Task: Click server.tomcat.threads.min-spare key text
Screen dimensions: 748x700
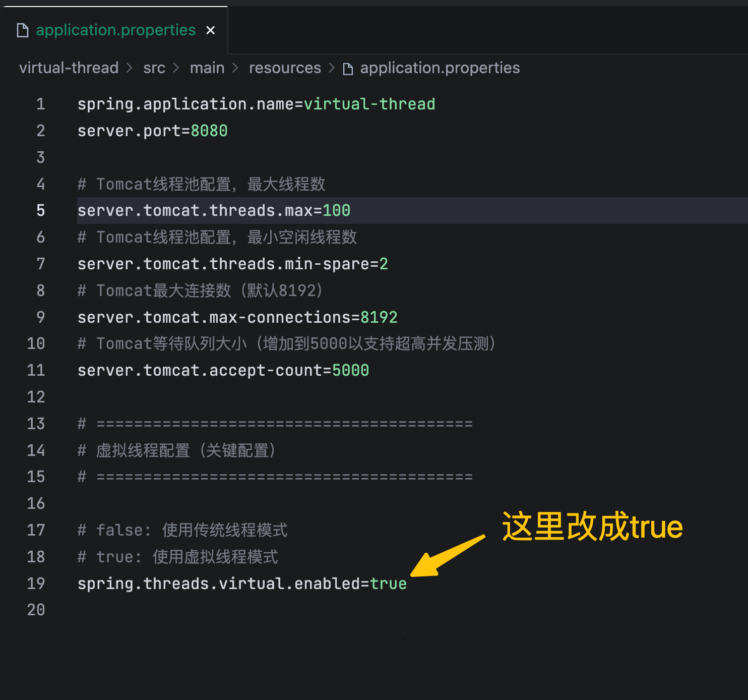Action: coord(223,264)
